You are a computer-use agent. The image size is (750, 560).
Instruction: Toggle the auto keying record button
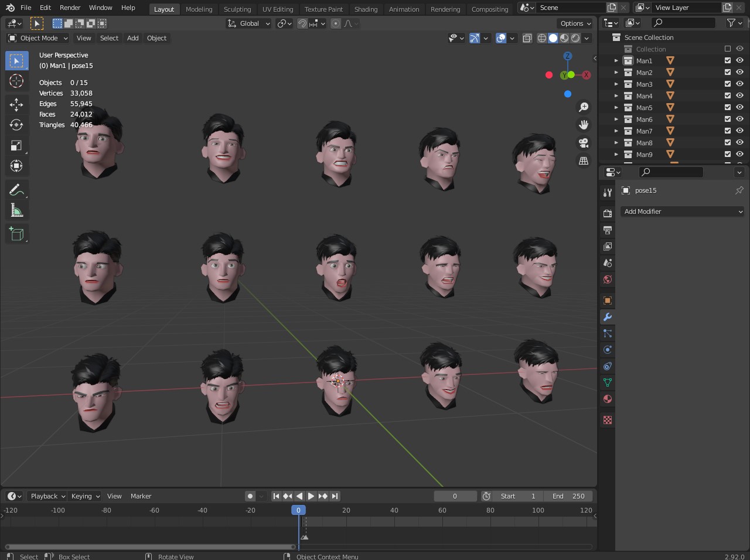click(250, 496)
